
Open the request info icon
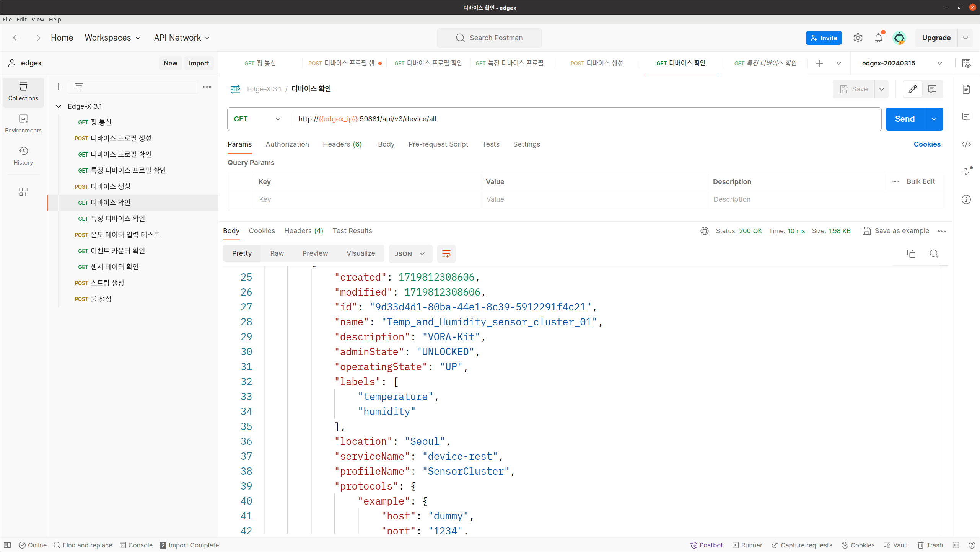[x=966, y=199]
